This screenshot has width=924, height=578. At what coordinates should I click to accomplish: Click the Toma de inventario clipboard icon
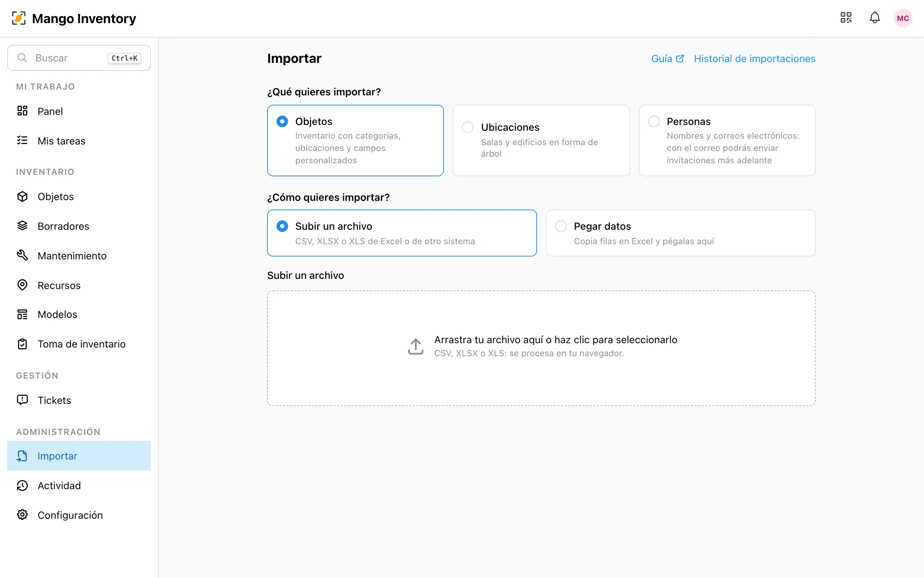click(22, 344)
